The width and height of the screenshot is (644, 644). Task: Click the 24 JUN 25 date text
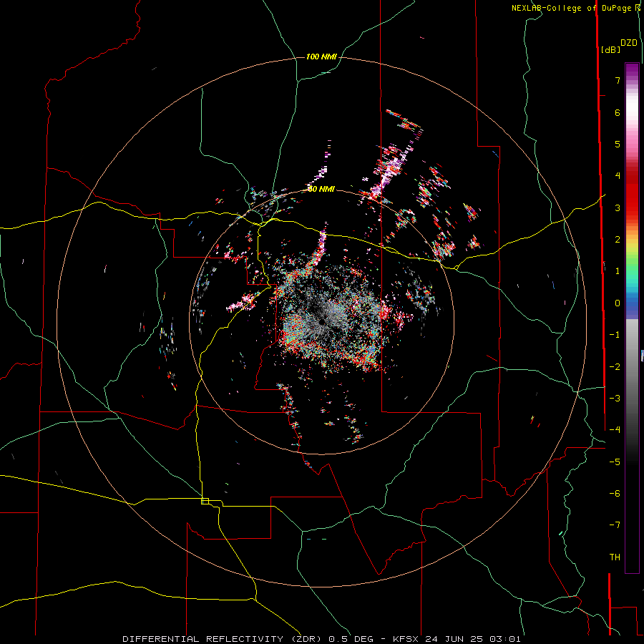(455, 639)
